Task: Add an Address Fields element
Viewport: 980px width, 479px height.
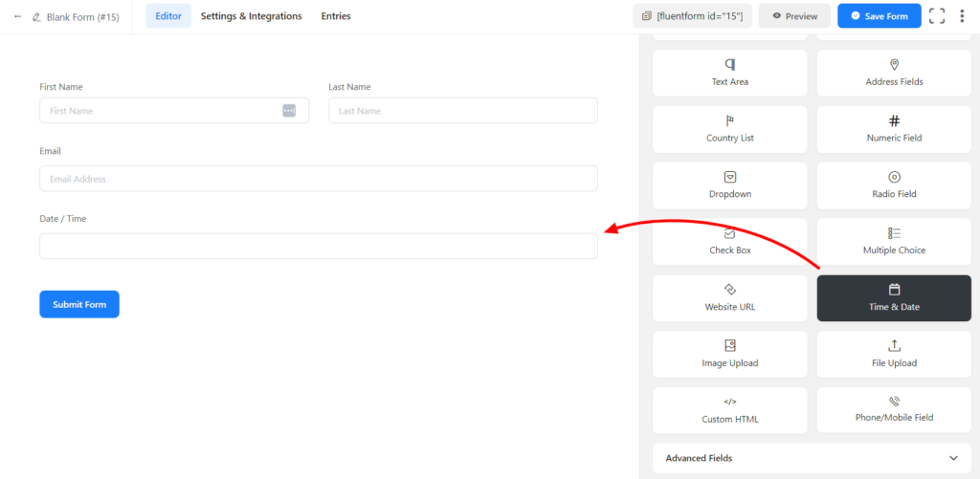Action: (x=894, y=73)
